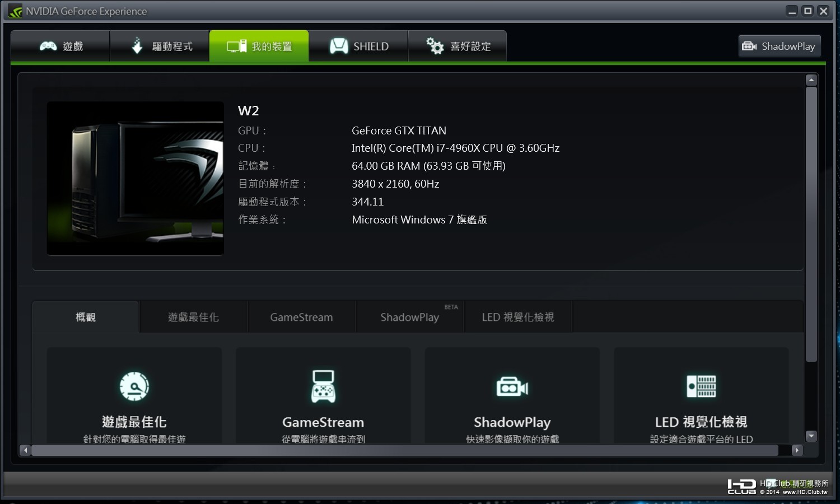The image size is (840, 504).
Task: Open the ShadowPlay BETA sub-tab
Action: pyautogui.click(x=410, y=317)
